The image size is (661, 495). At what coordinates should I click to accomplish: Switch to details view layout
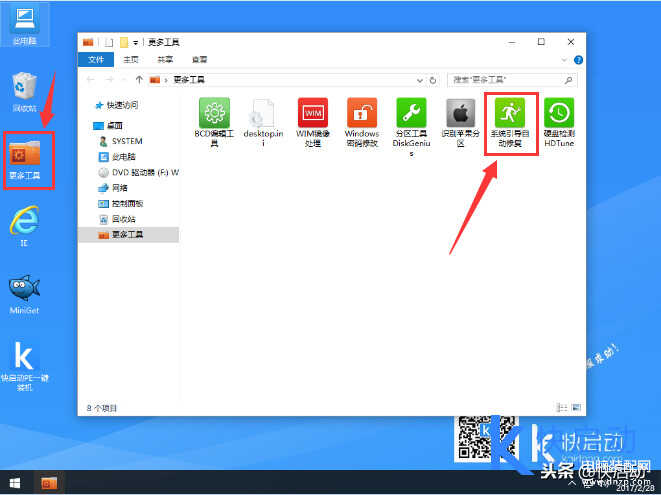click(x=562, y=407)
